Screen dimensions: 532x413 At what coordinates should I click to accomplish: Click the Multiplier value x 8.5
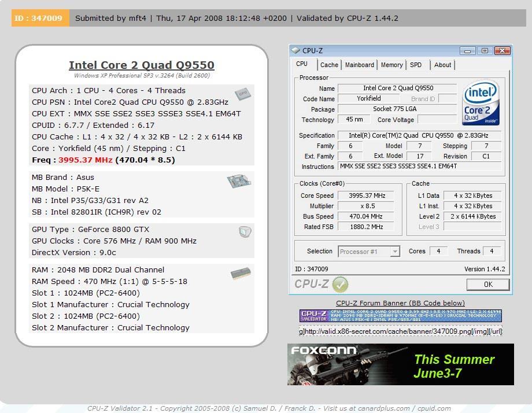pos(367,206)
